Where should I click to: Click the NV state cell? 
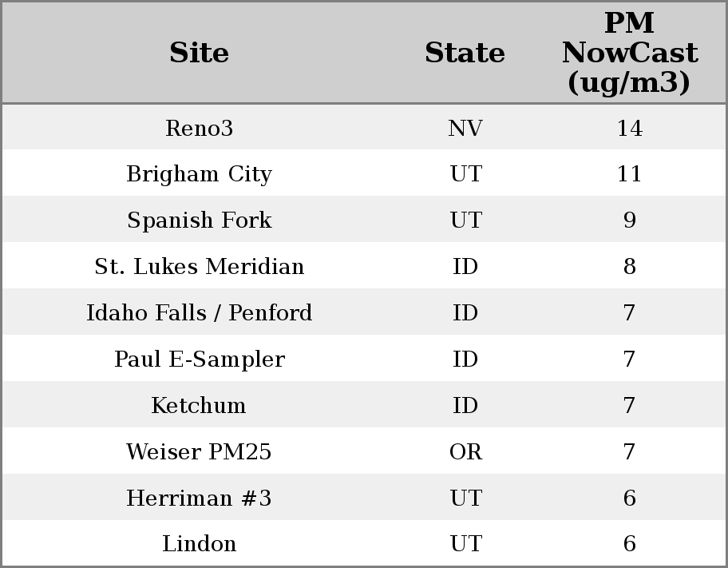(x=465, y=129)
